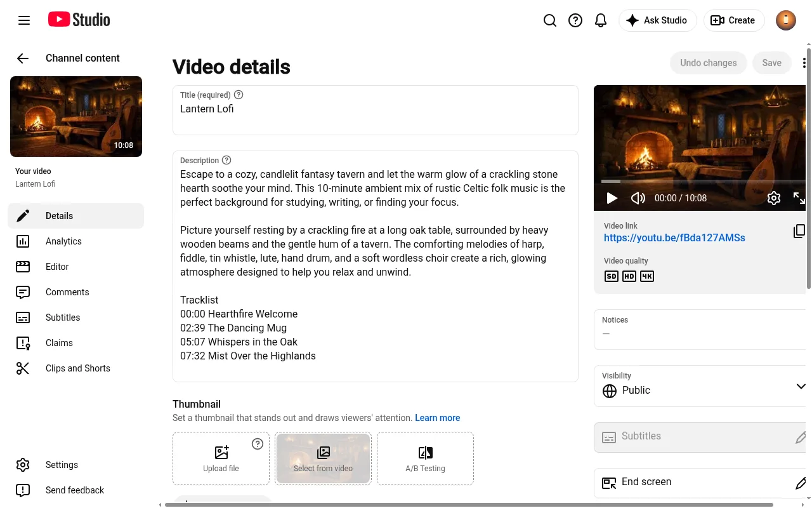Play the video preview

click(612, 198)
